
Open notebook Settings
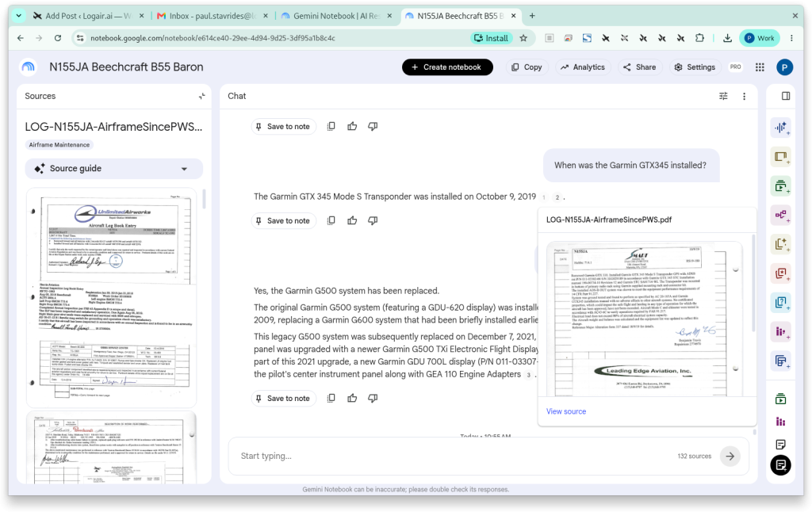[x=695, y=67]
